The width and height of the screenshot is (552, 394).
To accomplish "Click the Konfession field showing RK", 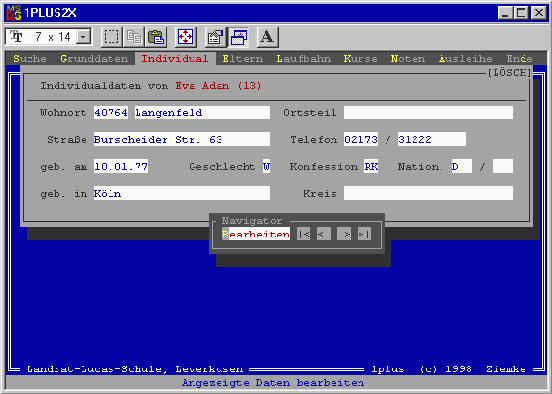I will (x=371, y=166).
